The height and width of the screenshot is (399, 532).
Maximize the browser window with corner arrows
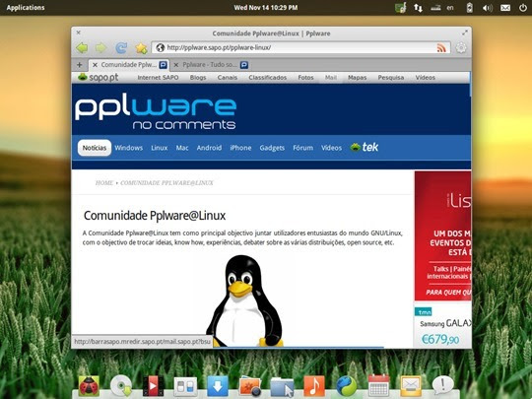pos(464,33)
